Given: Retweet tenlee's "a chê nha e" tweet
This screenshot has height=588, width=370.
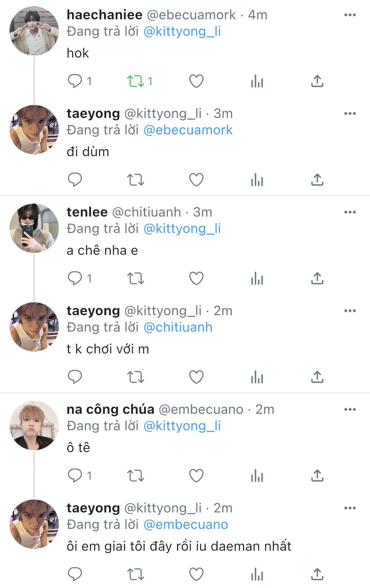Looking at the screenshot, I should point(136,279).
